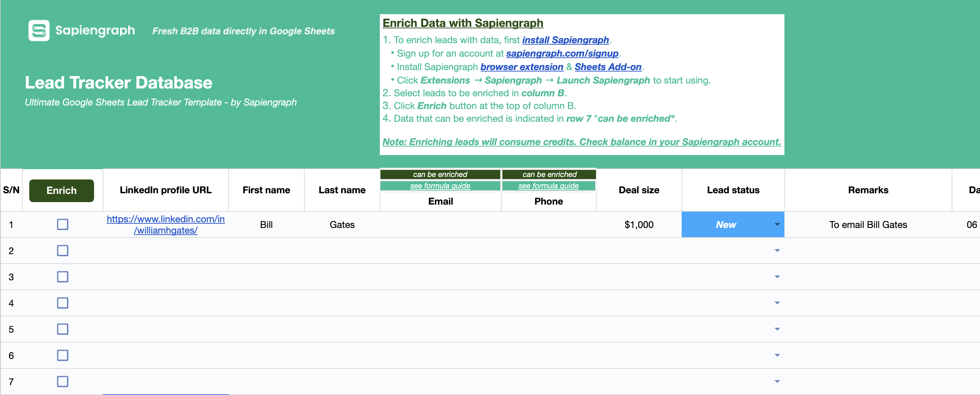Click the Ultimate Google Sheets Lead Tracker subtitle
Image resolution: width=980 pixels, height=395 pixels.
160,102
